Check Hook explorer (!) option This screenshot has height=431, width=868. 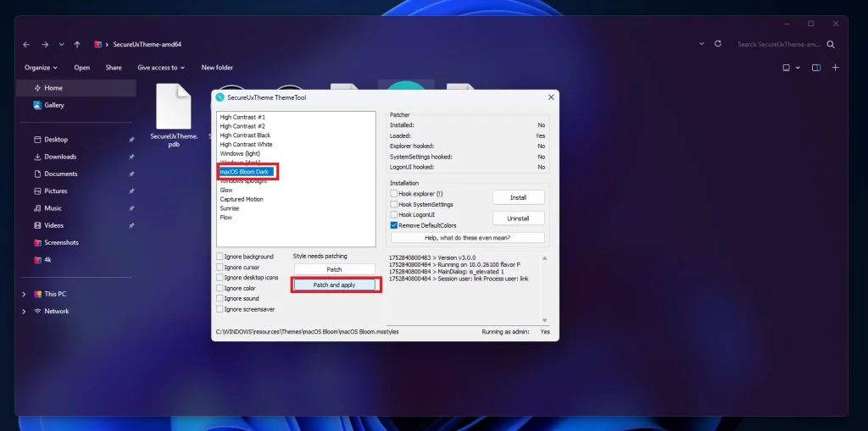pos(393,194)
